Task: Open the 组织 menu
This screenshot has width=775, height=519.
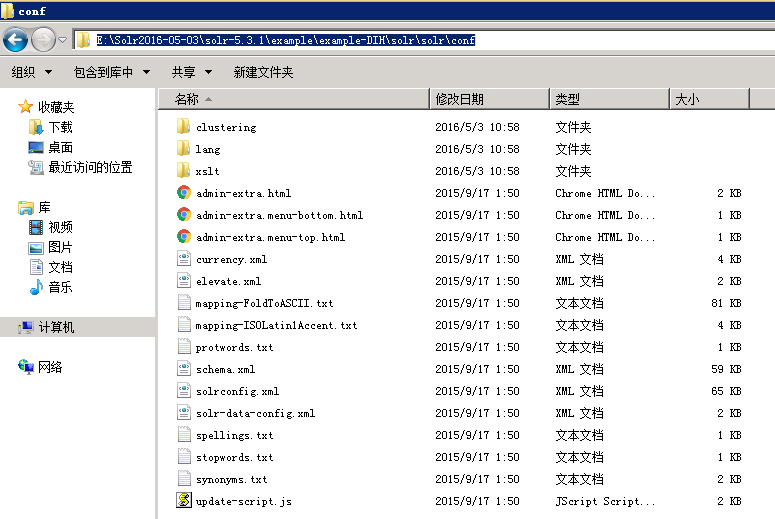Action: tap(32, 72)
